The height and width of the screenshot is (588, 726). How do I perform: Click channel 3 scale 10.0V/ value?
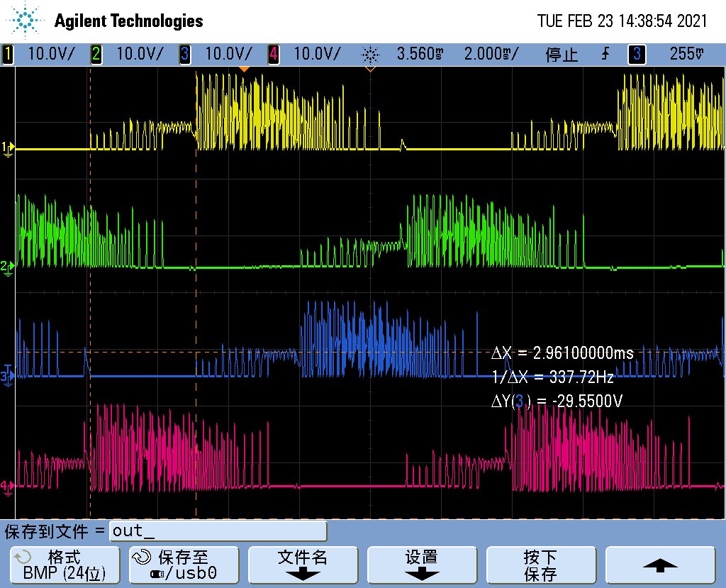pos(228,54)
